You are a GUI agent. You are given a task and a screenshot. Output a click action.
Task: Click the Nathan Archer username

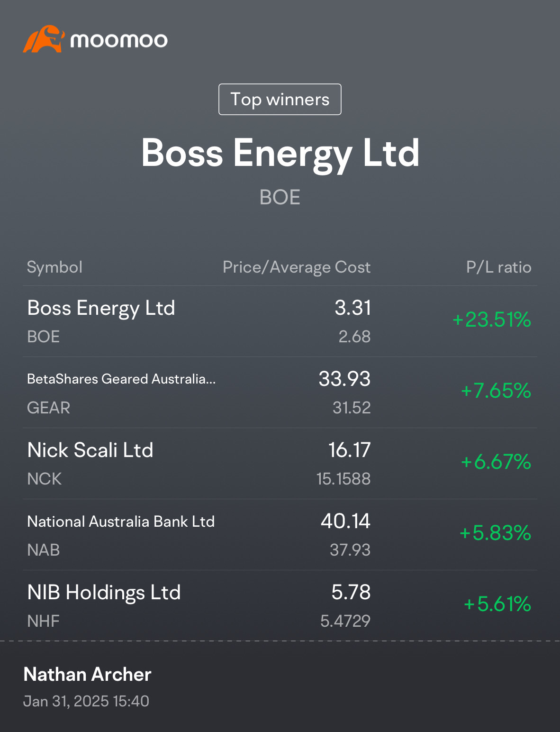tap(87, 674)
